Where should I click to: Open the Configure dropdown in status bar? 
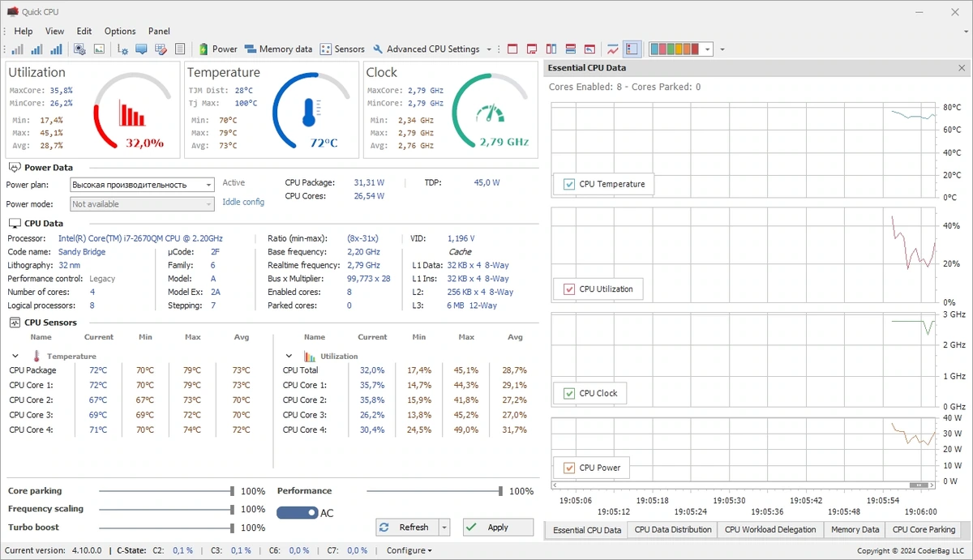tap(409, 550)
